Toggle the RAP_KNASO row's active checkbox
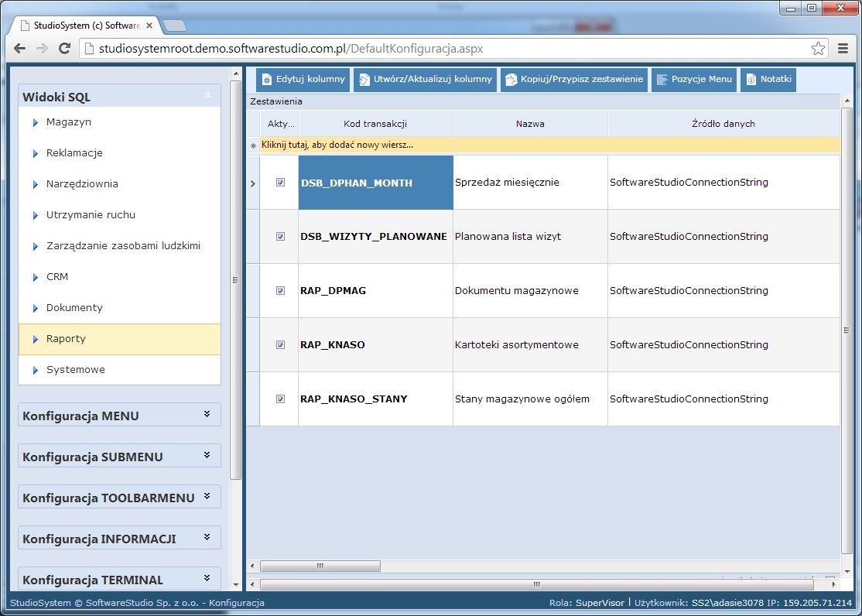Viewport: 862px width, 616px height. coord(280,345)
